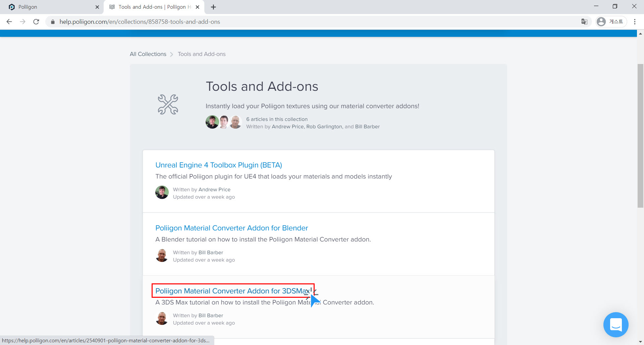
Task: Open the translate page icon
Action: pyautogui.click(x=584, y=22)
